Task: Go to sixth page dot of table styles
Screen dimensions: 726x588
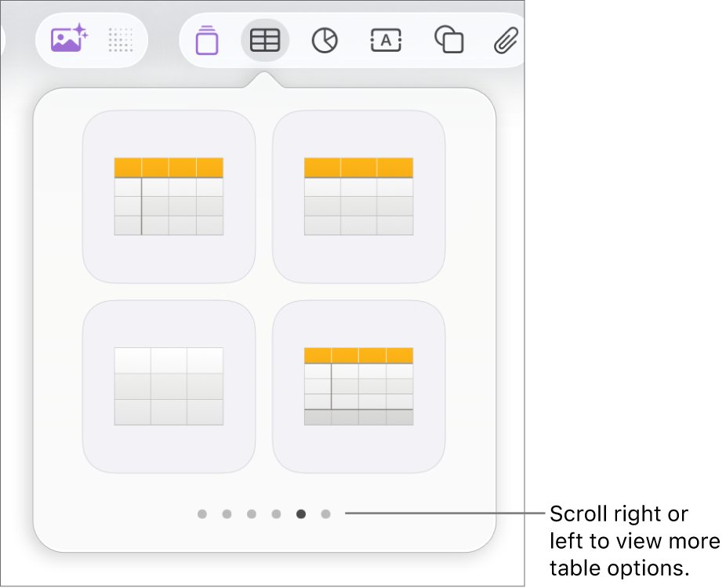Action: click(326, 514)
